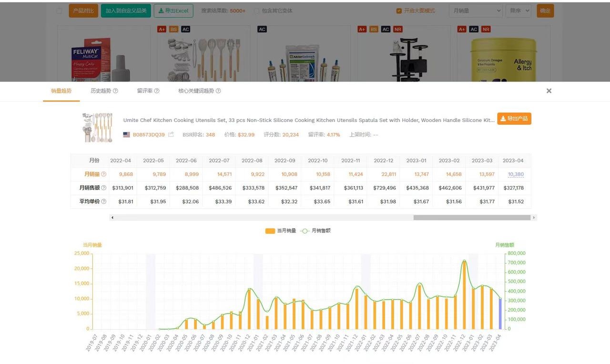This screenshot has height=364, width=610.
Task: Click the horizontal table scrollbar thumb
Action: point(472,218)
